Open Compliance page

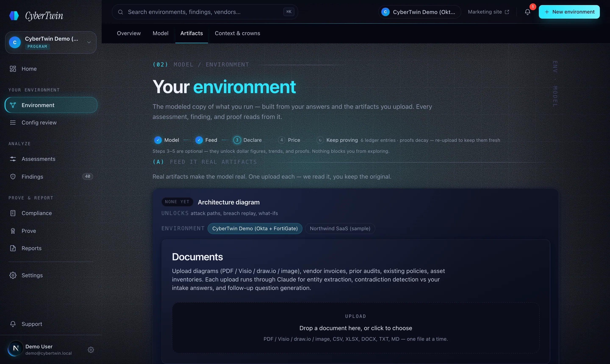coord(51,213)
